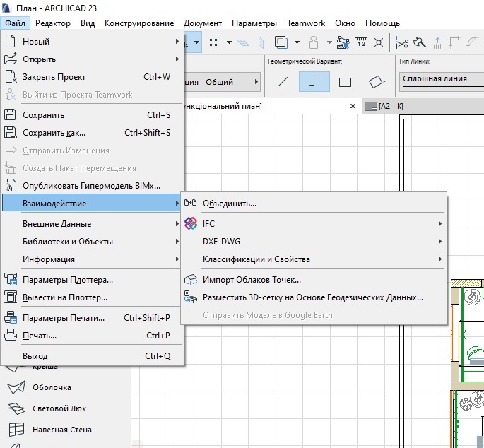Open the layer dropdown ending in Общий
Viewport: 484px width, 448px height.
(223, 82)
